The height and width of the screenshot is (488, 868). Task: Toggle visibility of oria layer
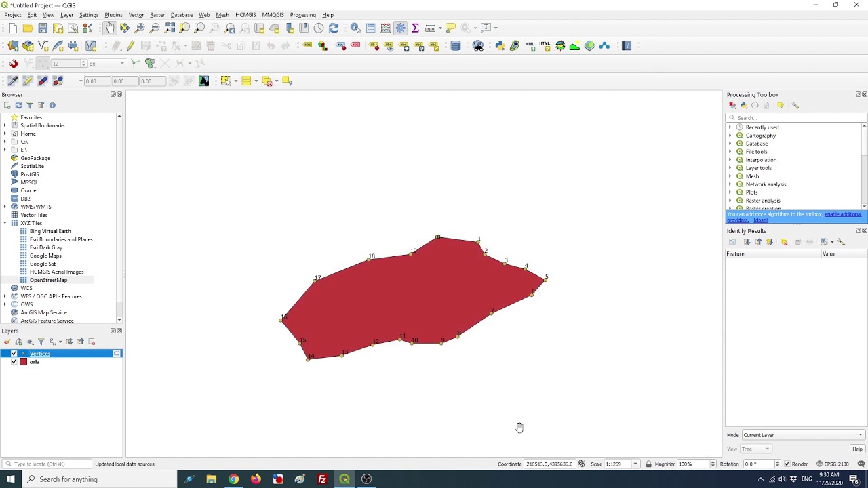coord(14,362)
